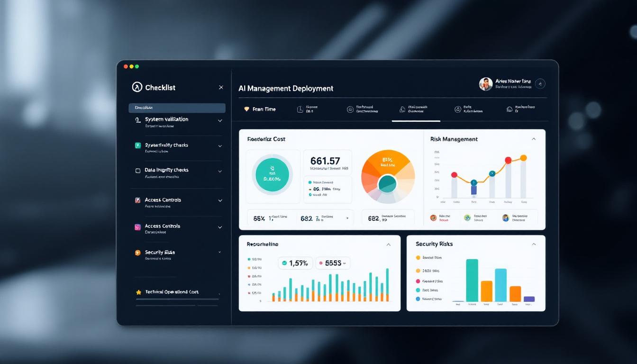Click the pink Access Controls icon
637x364 pixels.
point(138,227)
